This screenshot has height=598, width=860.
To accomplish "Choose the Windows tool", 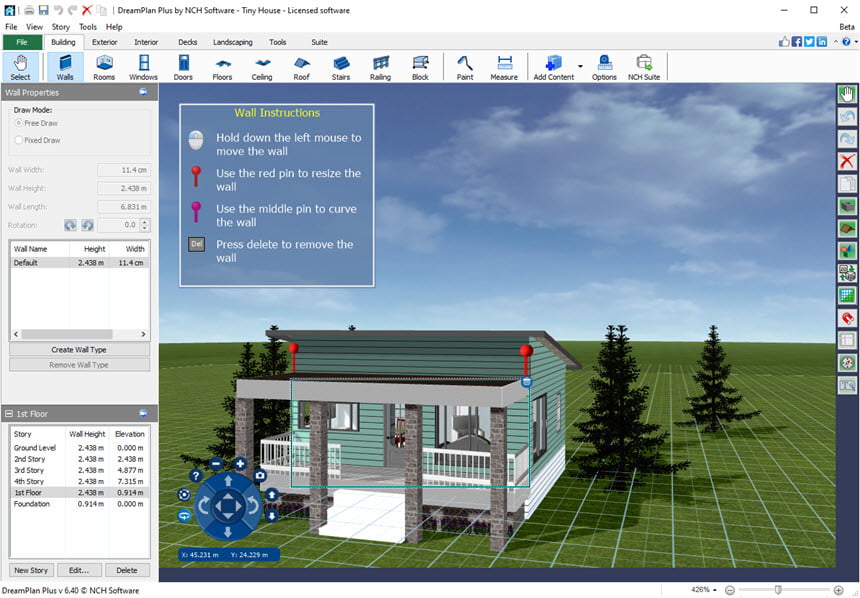I will (143, 67).
